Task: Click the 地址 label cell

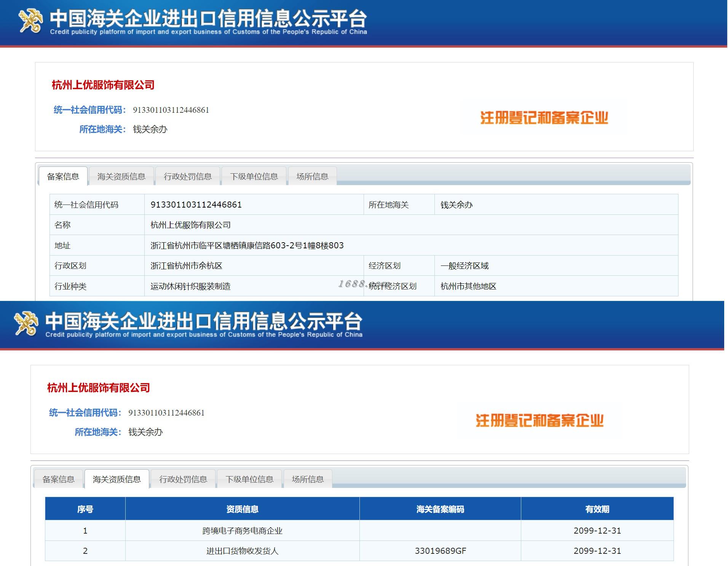Action: tap(97, 245)
